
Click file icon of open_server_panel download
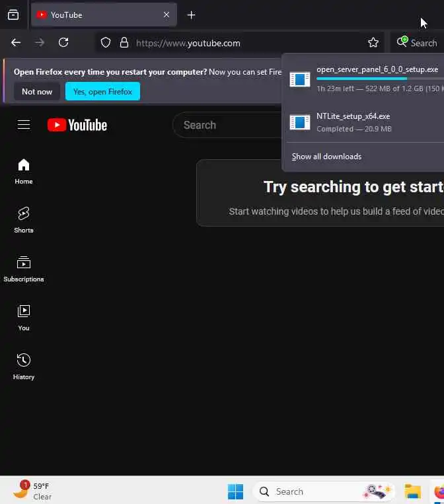tap(300, 79)
